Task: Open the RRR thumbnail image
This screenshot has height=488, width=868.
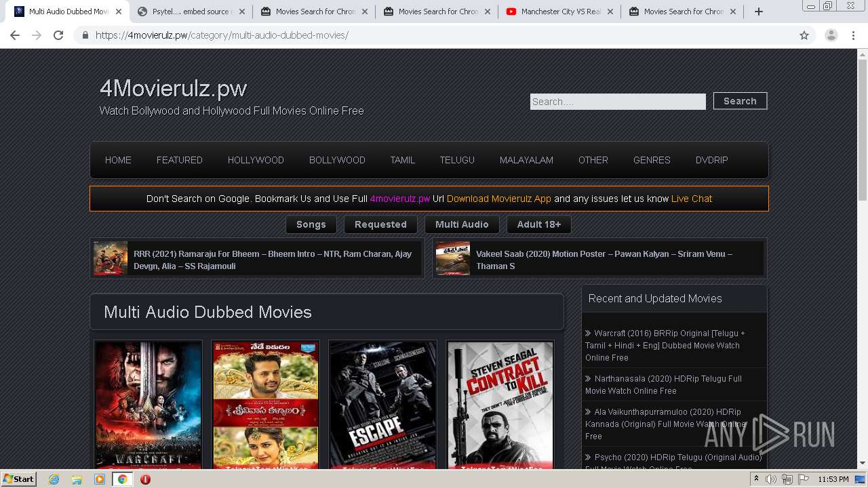Action: pos(111,258)
